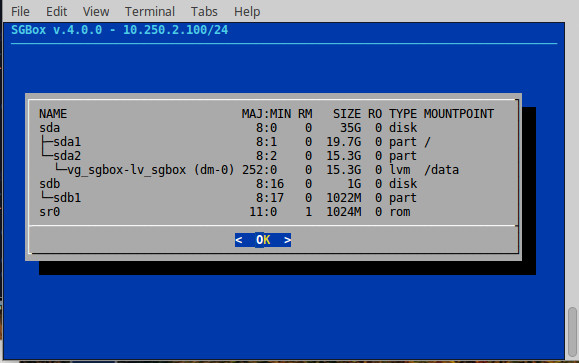
Task: Click the 1G size value for sdb
Action: (354, 184)
